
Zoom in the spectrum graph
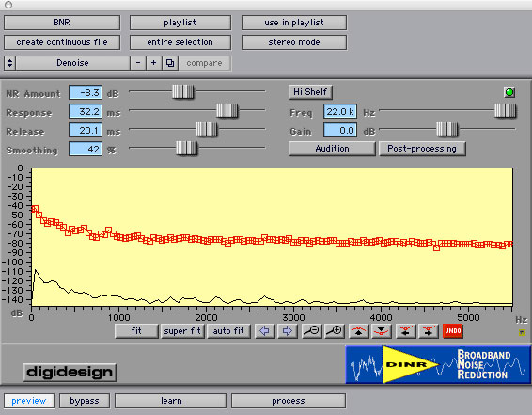coord(335,331)
